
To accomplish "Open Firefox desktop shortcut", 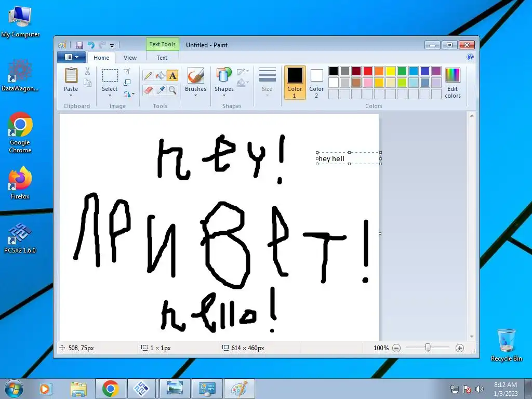I will coord(20,182).
